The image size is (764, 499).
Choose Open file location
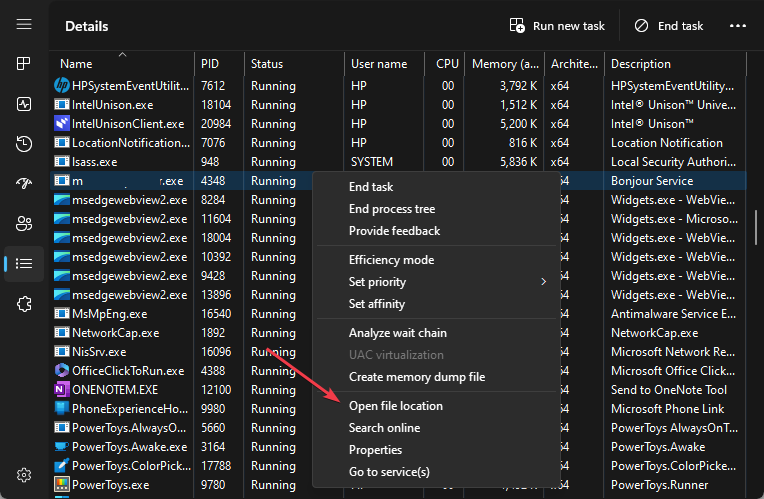437,406
